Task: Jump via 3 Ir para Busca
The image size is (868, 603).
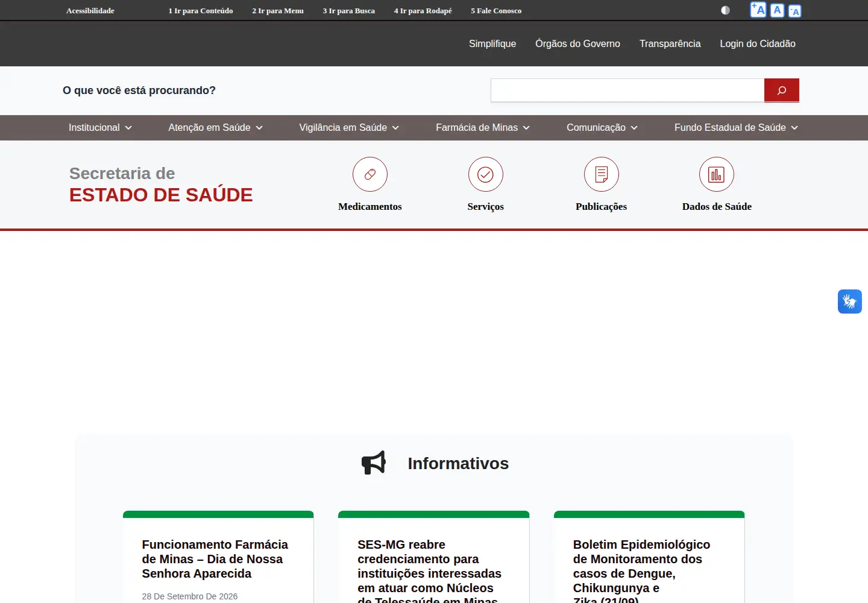Action: click(x=349, y=11)
